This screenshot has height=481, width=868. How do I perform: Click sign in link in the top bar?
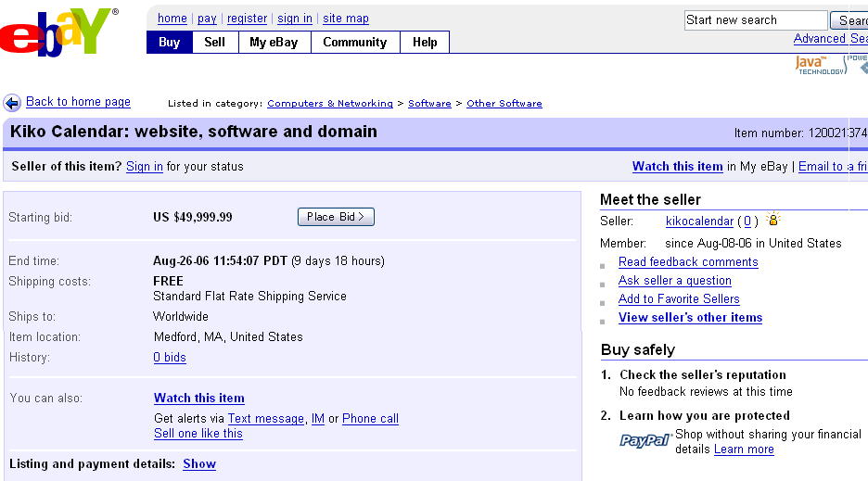295,19
